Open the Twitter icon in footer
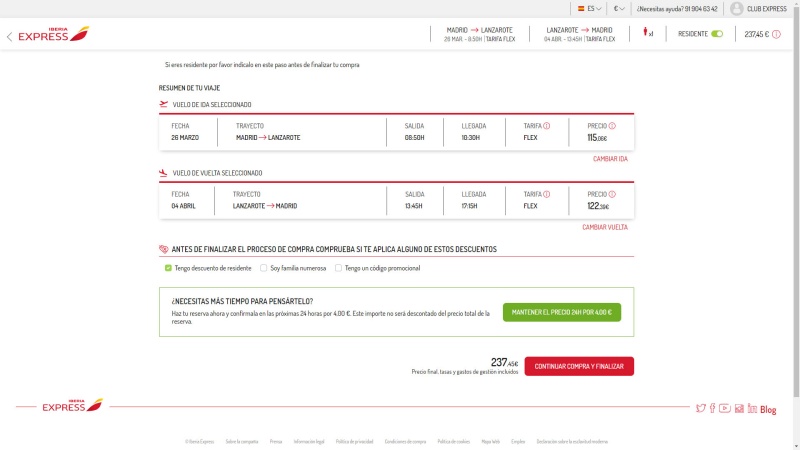Viewport: 800px width, 450px height. (x=700, y=408)
